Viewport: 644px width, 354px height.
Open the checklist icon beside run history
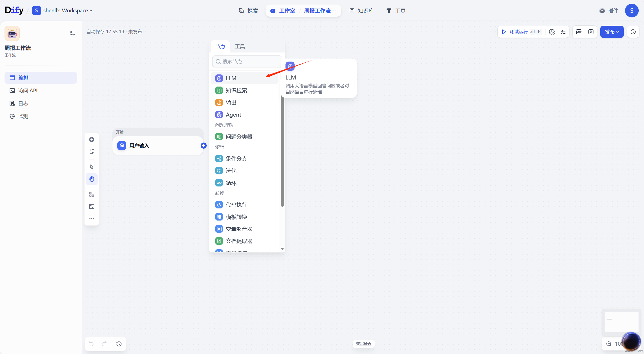[563, 32]
